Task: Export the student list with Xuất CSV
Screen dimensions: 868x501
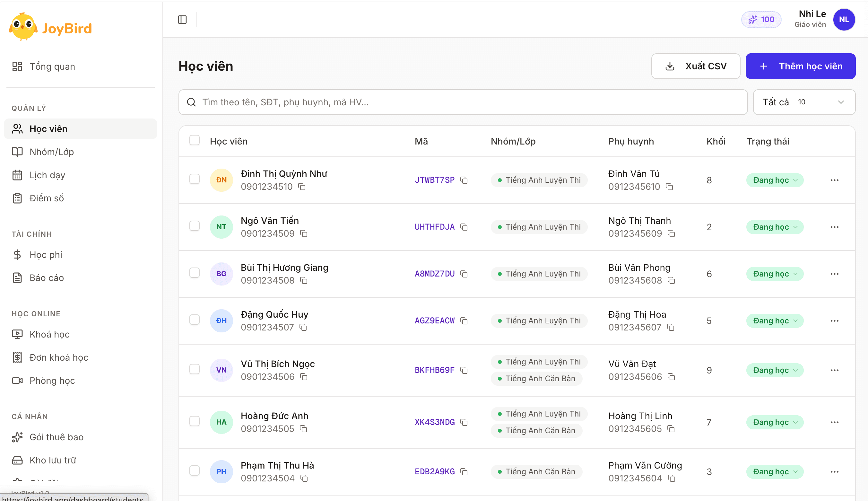Action: tap(695, 66)
